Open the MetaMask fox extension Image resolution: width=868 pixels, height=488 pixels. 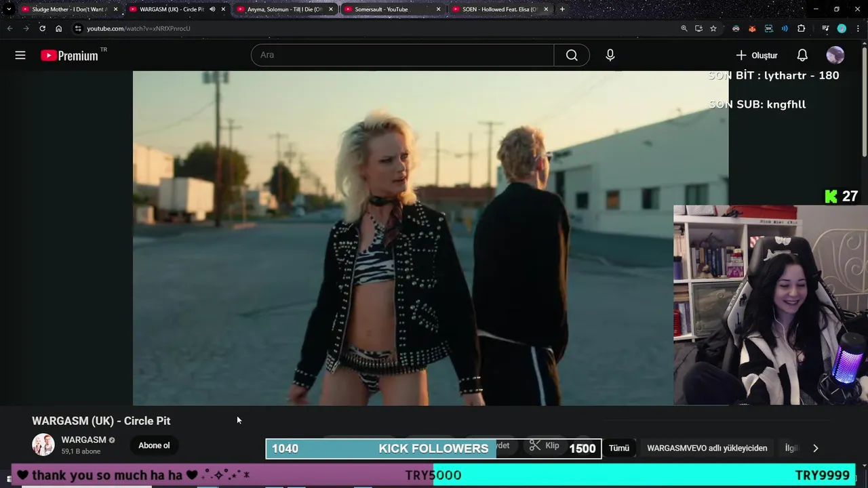[x=752, y=28]
